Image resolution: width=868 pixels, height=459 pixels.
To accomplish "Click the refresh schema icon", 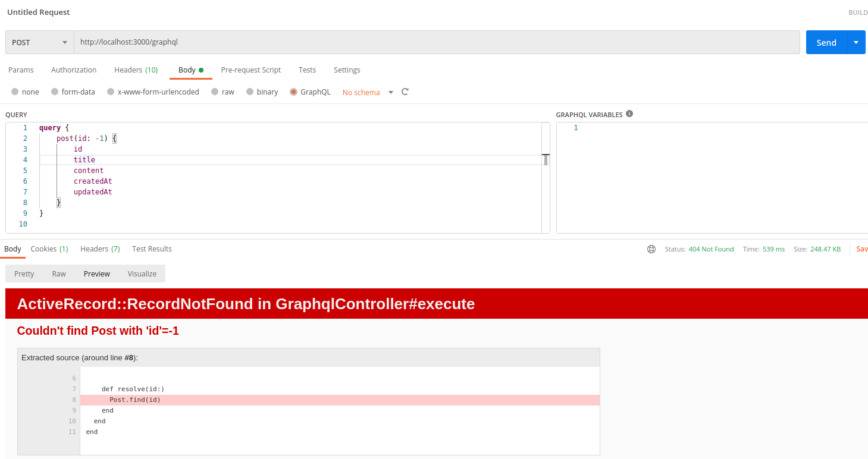I will click(405, 92).
